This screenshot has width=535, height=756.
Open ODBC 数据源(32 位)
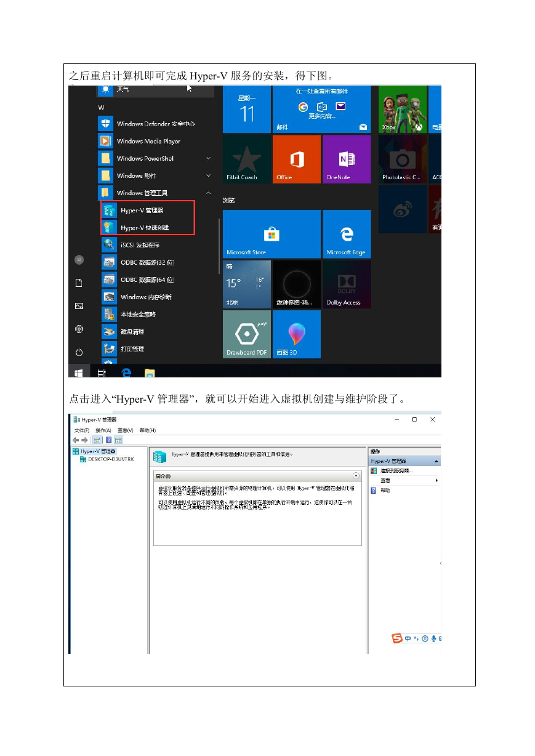(148, 262)
